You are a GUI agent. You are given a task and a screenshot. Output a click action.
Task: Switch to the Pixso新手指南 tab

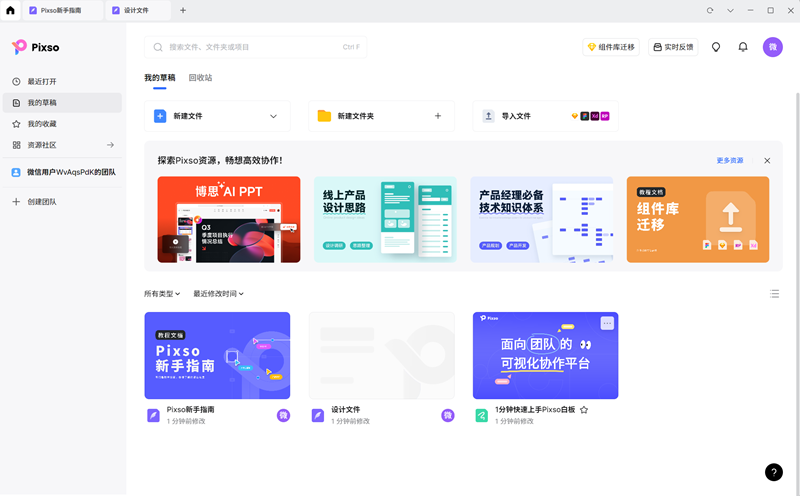tap(62, 10)
